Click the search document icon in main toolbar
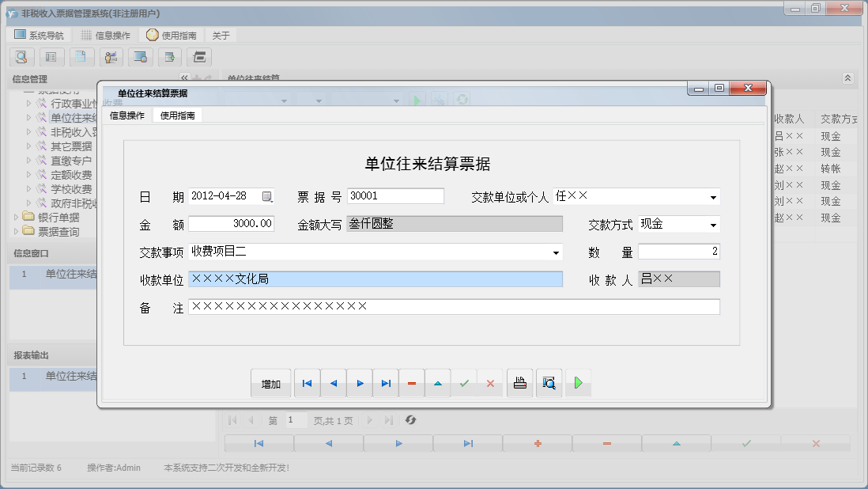Image resolution: width=868 pixels, height=489 pixels. pos(21,57)
